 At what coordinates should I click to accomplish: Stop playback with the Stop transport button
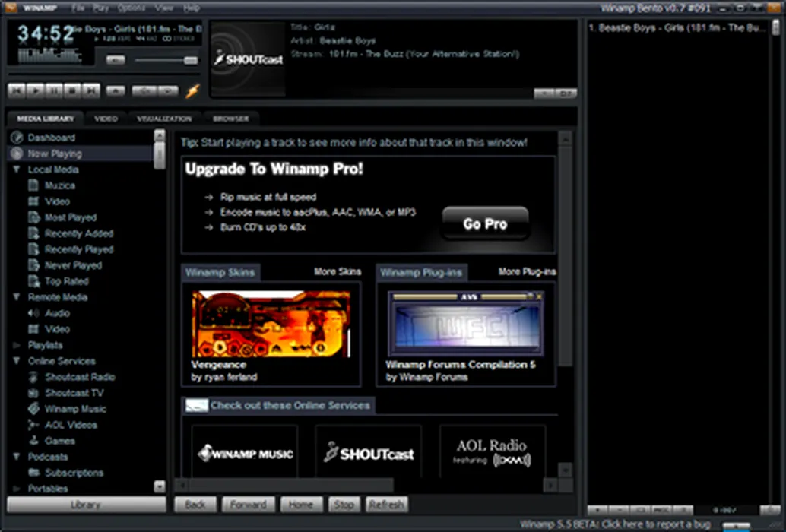(x=72, y=90)
